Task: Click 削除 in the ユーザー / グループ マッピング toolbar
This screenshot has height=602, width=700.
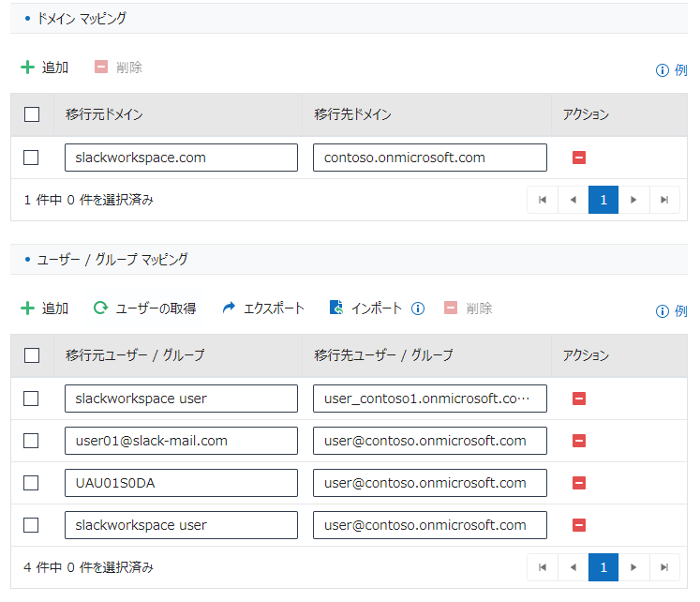Action: coord(469,309)
